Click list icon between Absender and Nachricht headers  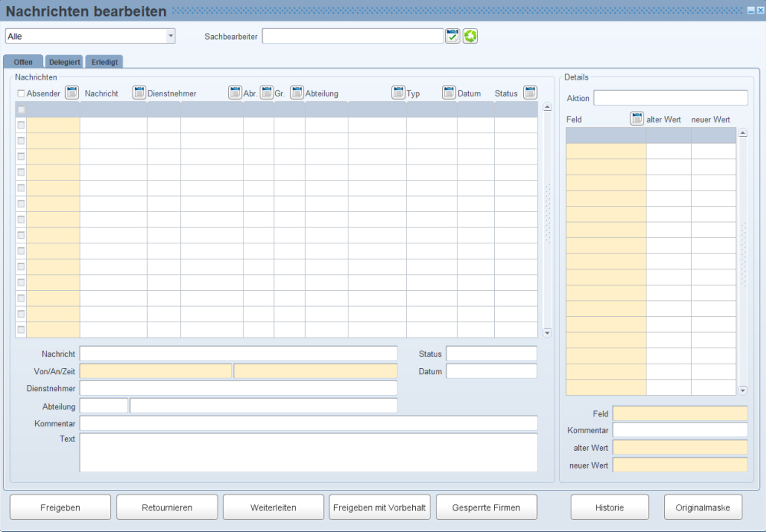[72, 93]
